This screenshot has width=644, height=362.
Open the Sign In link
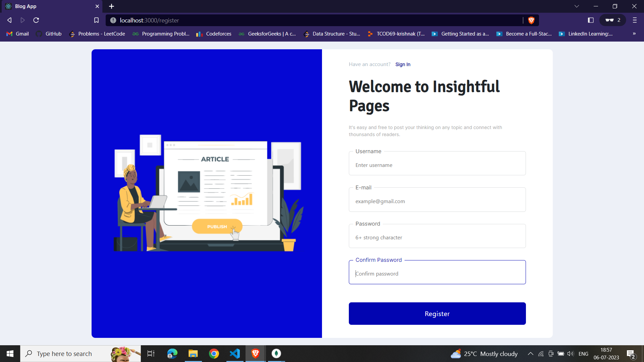point(403,64)
